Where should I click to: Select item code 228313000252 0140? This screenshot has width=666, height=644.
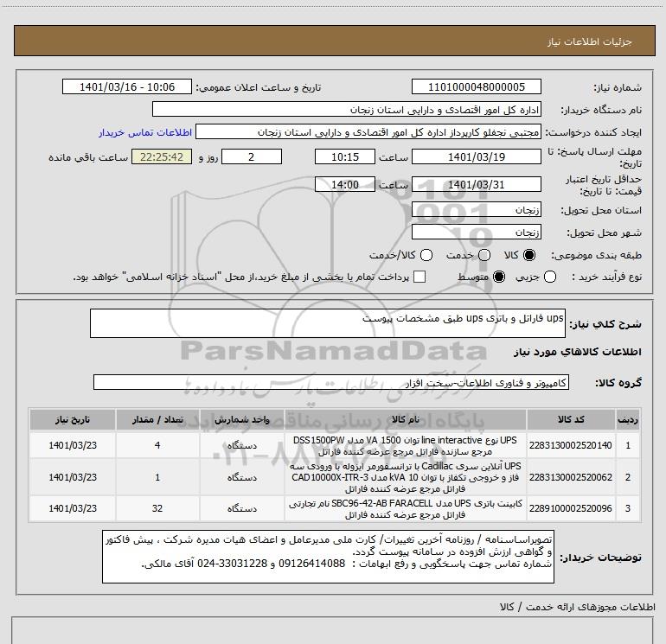(x=571, y=445)
